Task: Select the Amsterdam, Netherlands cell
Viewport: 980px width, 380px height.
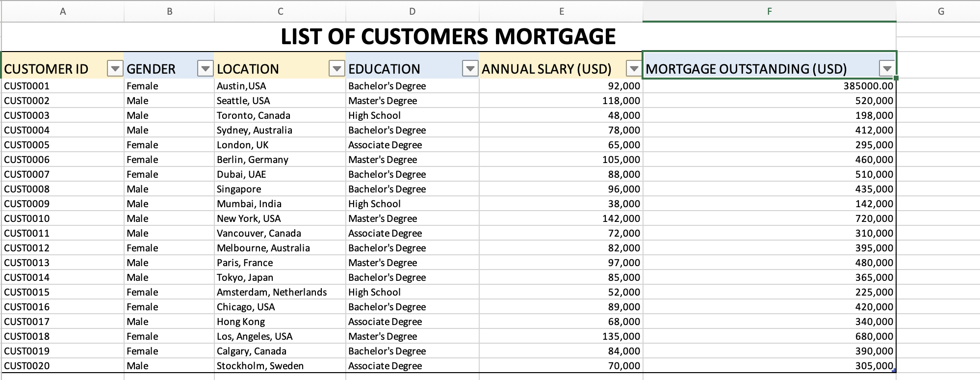Action: (x=272, y=292)
